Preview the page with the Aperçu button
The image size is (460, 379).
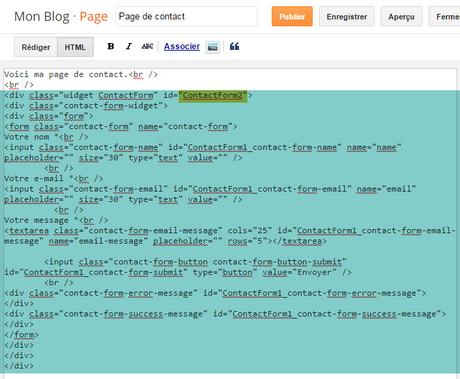coord(401,16)
